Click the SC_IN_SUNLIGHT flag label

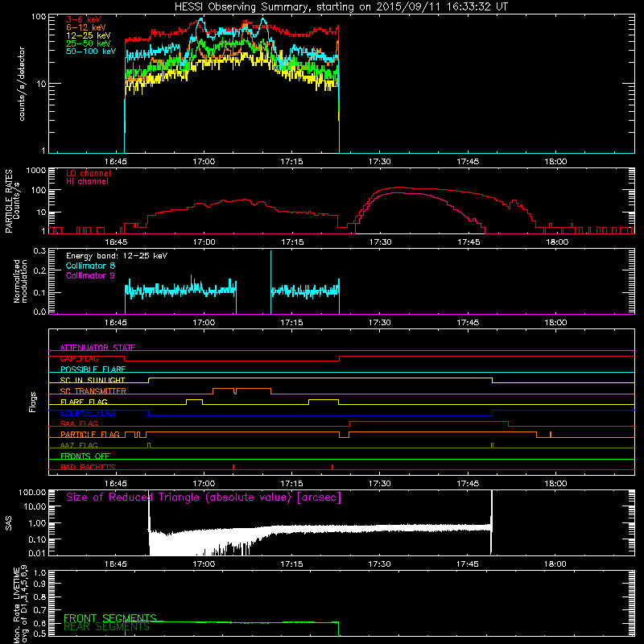pyautogui.click(x=93, y=380)
